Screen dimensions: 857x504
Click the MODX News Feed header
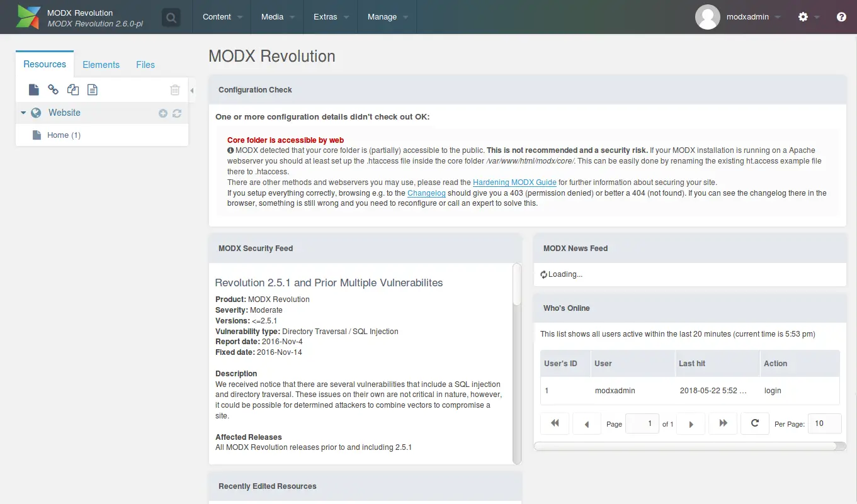coord(690,249)
